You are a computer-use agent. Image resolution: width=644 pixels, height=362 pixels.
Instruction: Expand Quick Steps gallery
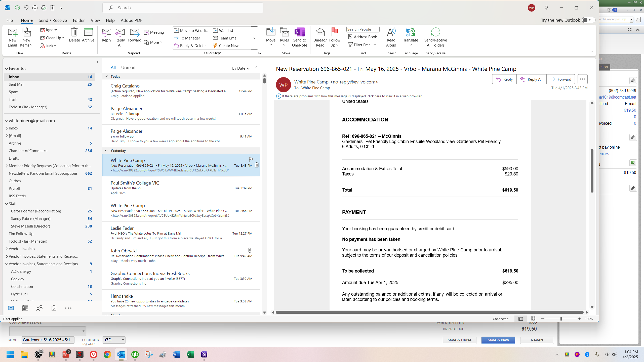click(x=254, y=38)
